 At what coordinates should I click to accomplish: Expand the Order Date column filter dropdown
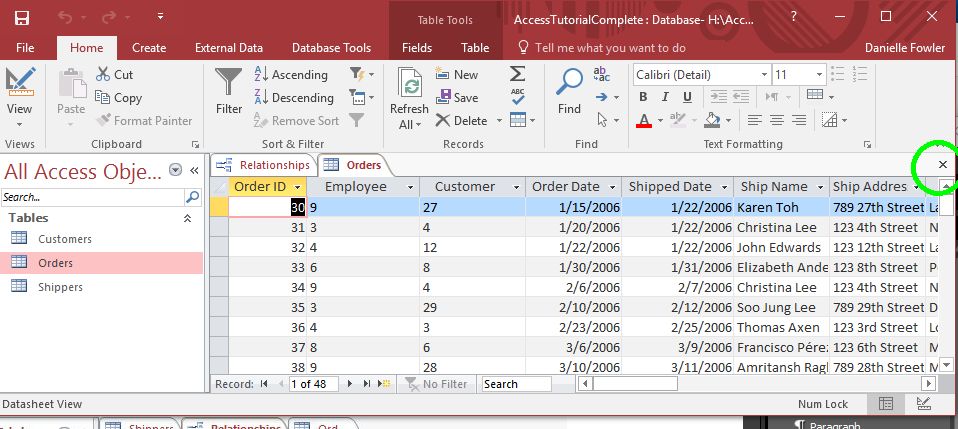coord(610,187)
